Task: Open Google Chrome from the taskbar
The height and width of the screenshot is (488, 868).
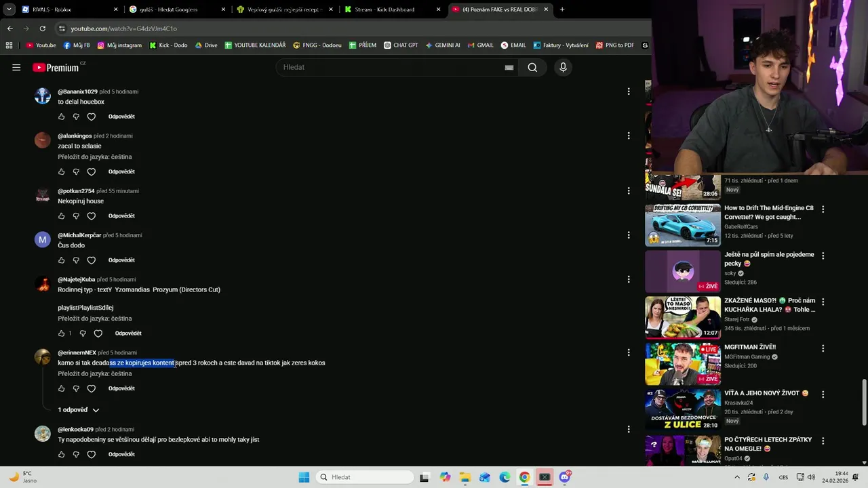Action: [524, 477]
